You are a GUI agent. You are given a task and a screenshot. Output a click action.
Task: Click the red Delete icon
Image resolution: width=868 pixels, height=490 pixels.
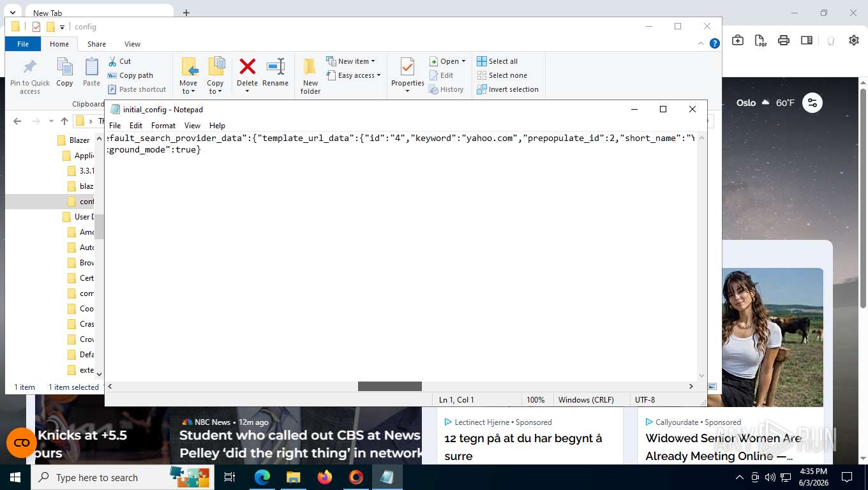247,66
